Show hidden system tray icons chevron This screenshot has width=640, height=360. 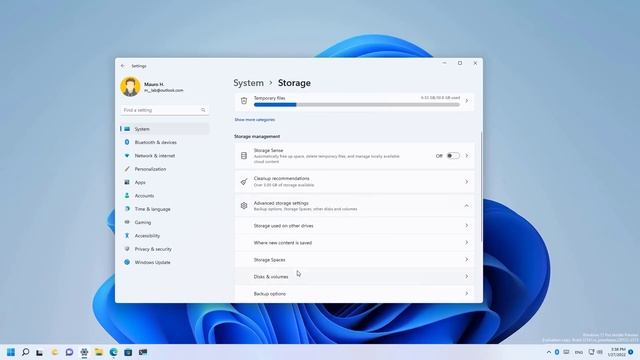point(549,352)
